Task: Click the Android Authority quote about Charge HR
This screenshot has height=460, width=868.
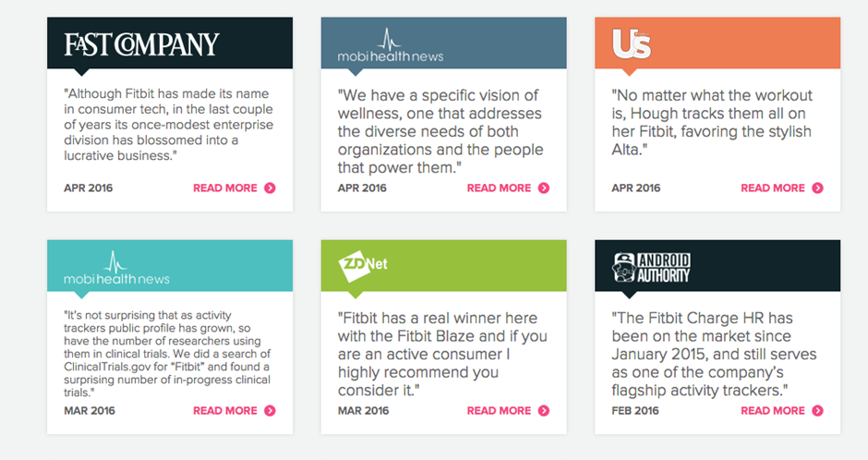Action: [713, 353]
